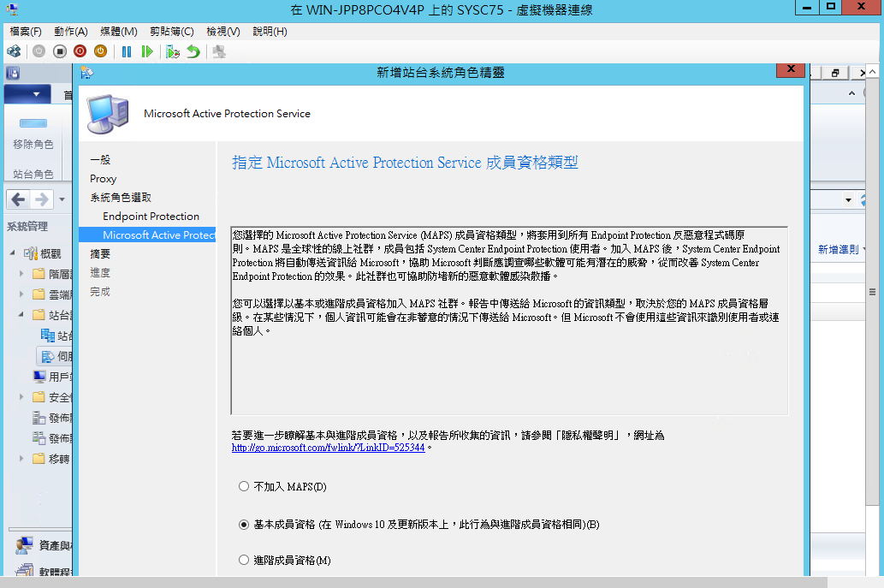884x588 pixels.
Task: Click 新增準則 in the console
Action: coord(839,250)
